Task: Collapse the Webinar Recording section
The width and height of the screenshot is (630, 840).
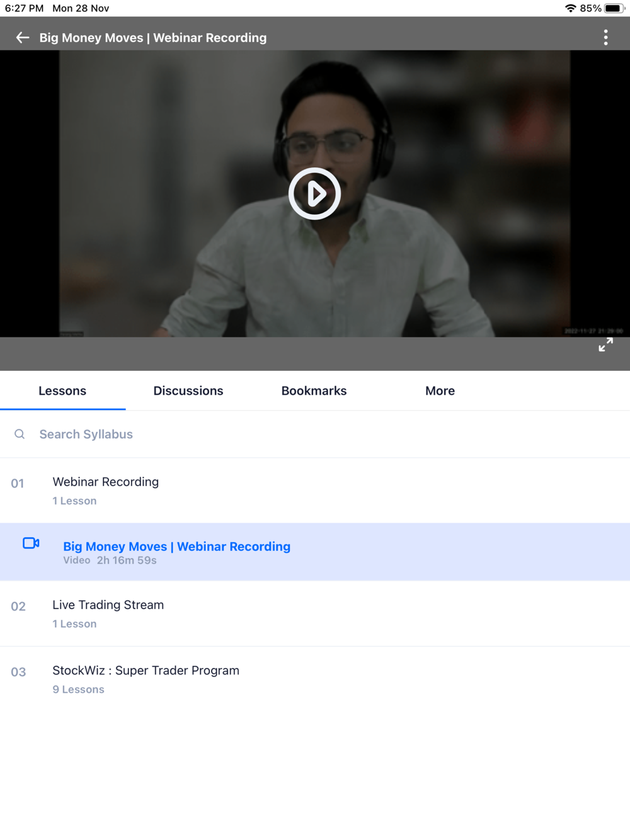Action: [315, 491]
